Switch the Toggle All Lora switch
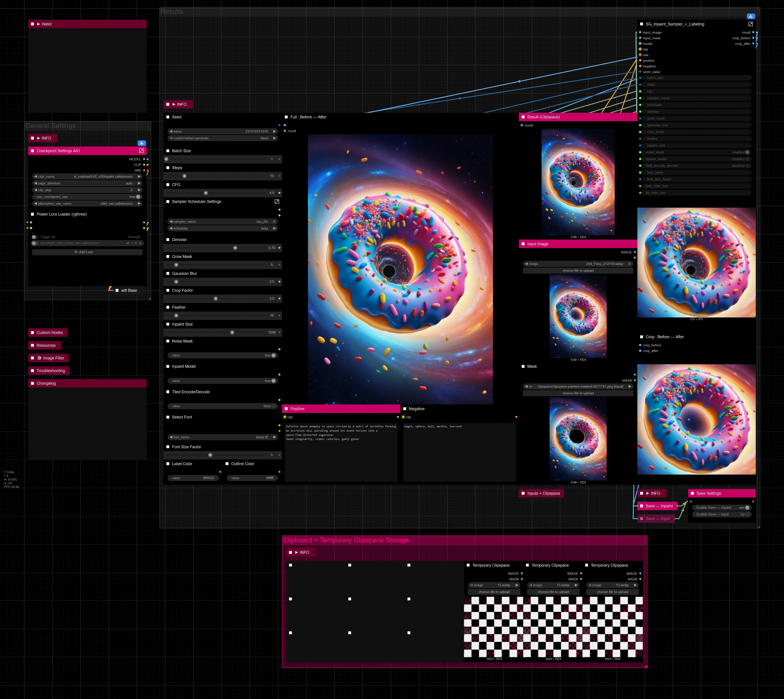 (35, 237)
